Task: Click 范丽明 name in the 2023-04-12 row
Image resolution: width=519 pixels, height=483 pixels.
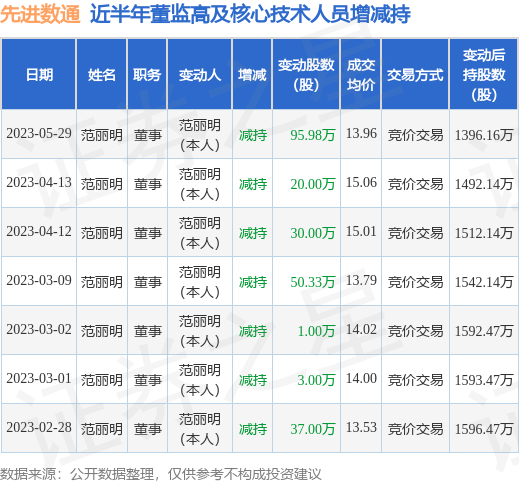Action: [102, 233]
